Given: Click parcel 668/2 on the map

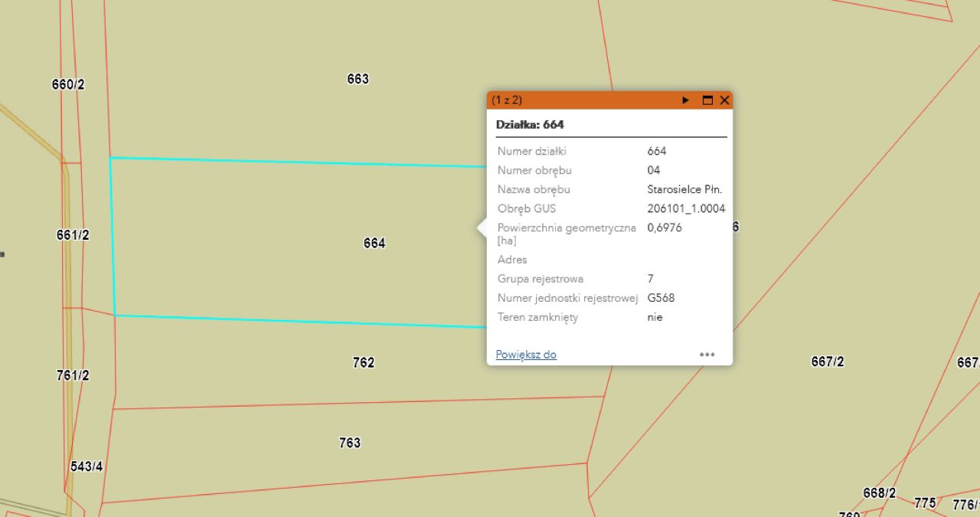Looking at the screenshot, I should pyautogui.click(x=879, y=493).
